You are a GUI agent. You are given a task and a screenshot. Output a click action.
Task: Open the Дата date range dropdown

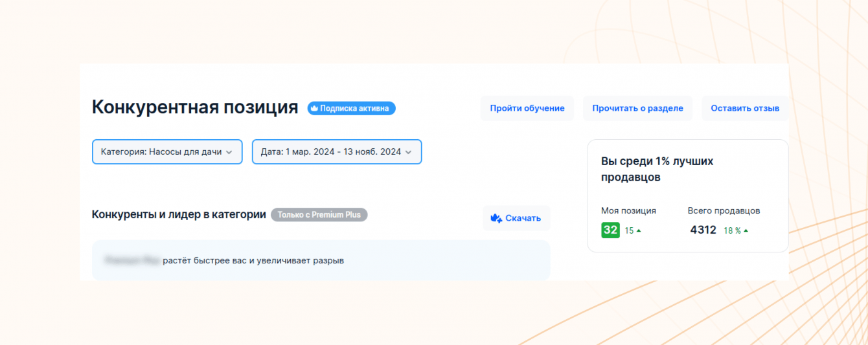click(x=337, y=152)
